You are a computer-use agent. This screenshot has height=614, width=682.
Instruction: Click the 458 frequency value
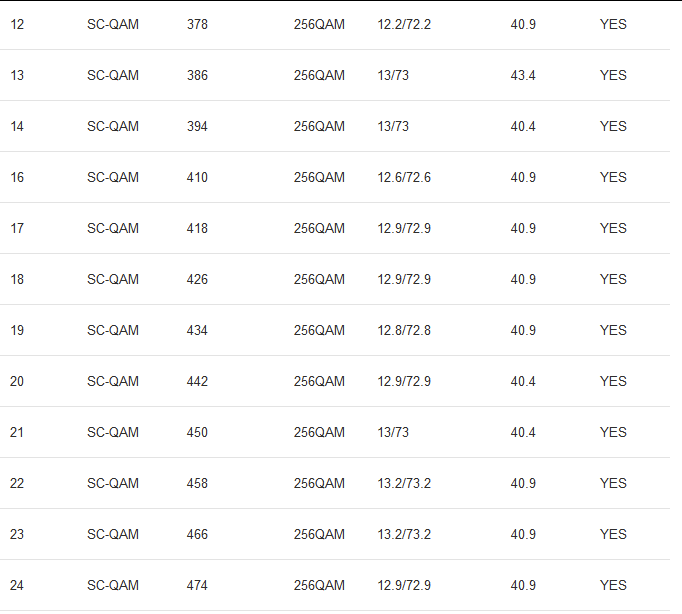[x=197, y=483]
